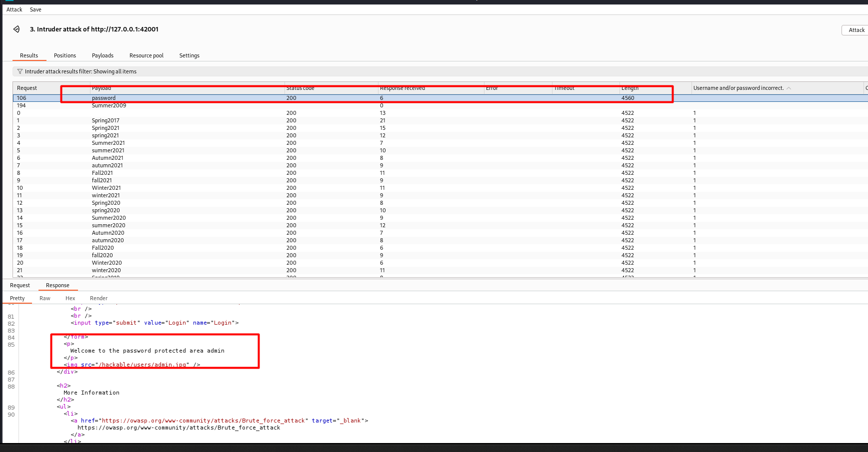Select the Summer2009 payload row
Screen dimensions: 868x452
point(109,105)
